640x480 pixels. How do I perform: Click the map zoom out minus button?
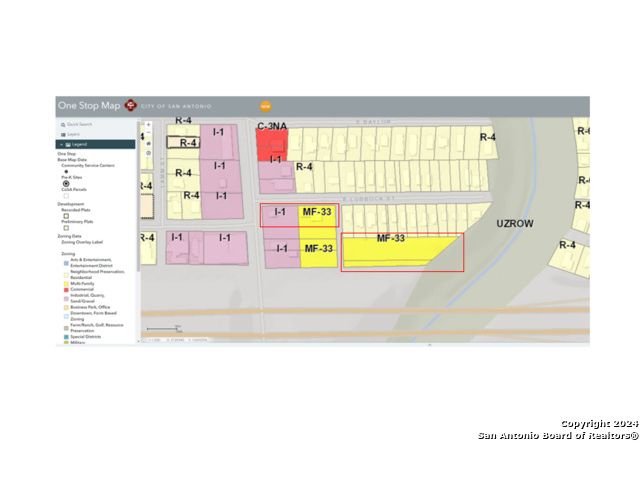point(149,133)
